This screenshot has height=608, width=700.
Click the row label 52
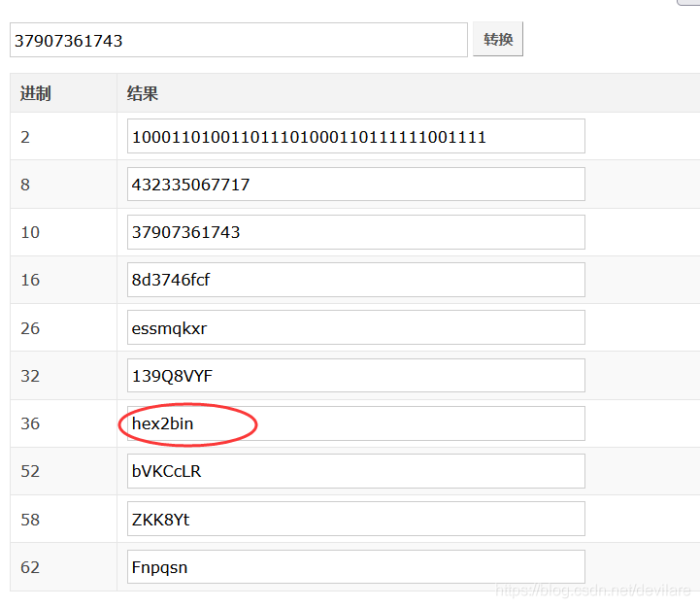click(x=30, y=471)
